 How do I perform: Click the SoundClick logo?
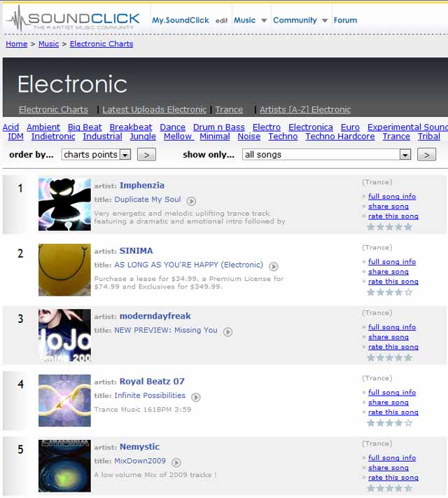pyautogui.click(x=73, y=20)
